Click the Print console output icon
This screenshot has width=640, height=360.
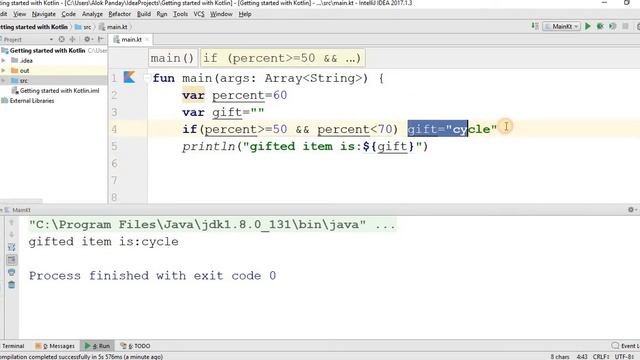point(11,272)
